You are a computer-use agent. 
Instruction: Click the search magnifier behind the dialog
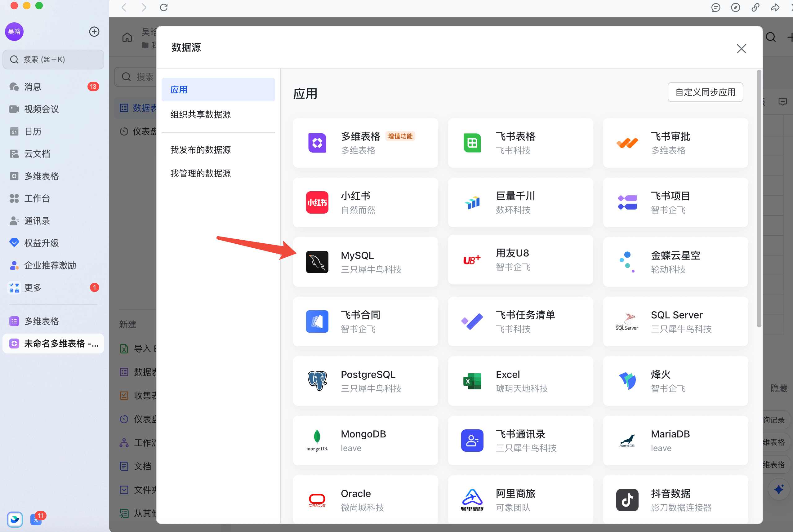pyautogui.click(x=771, y=37)
